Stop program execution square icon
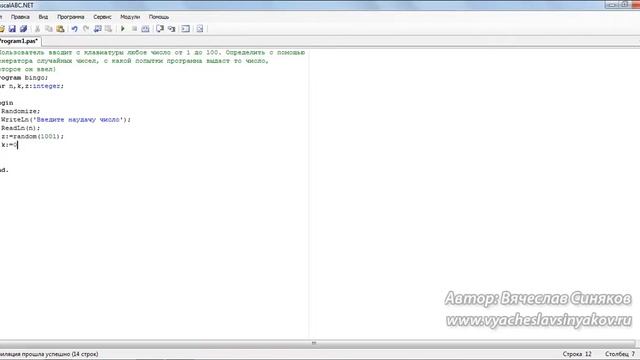This screenshot has width=640, height=360. pos(134,29)
